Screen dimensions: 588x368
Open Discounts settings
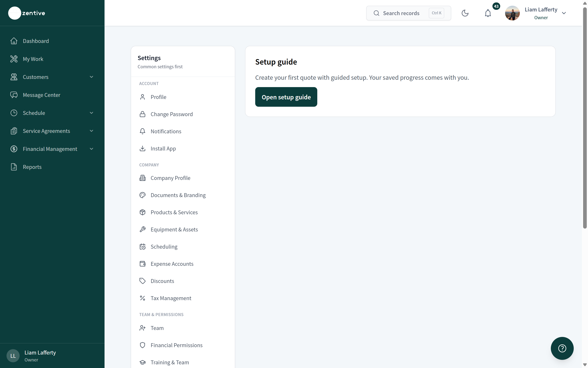tap(183, 281)
